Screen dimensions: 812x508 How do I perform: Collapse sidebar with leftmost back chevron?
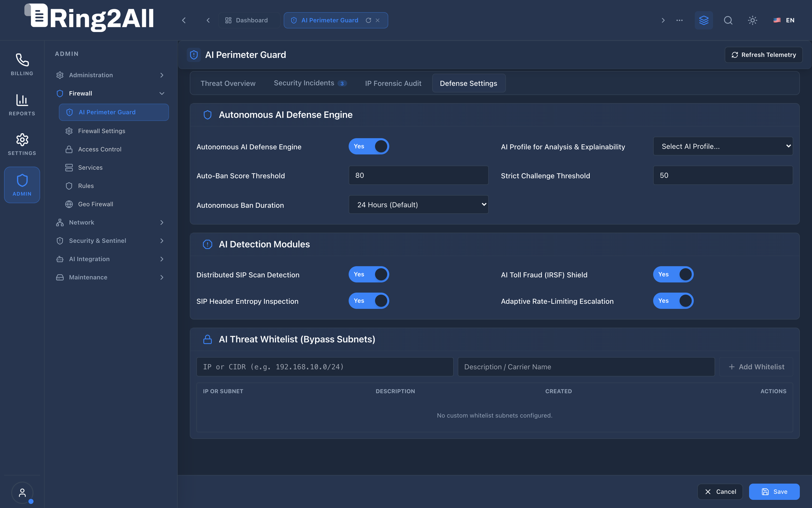(184, 20)
